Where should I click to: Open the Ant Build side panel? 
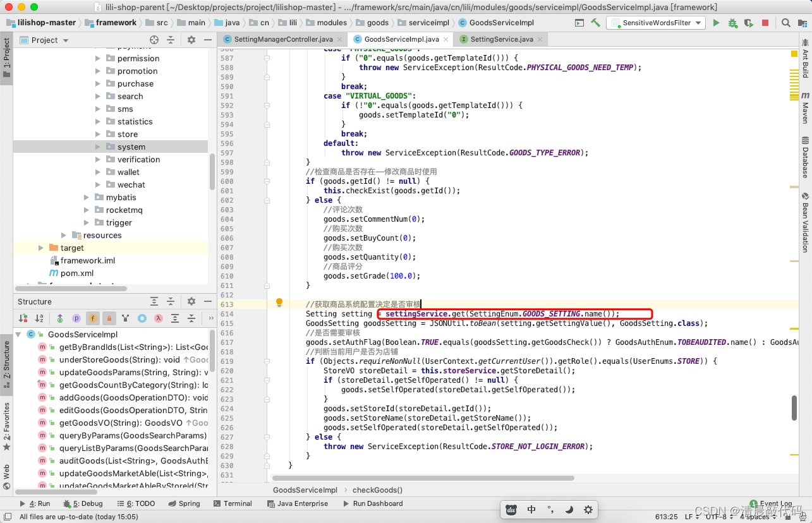[x=805, y=59]
